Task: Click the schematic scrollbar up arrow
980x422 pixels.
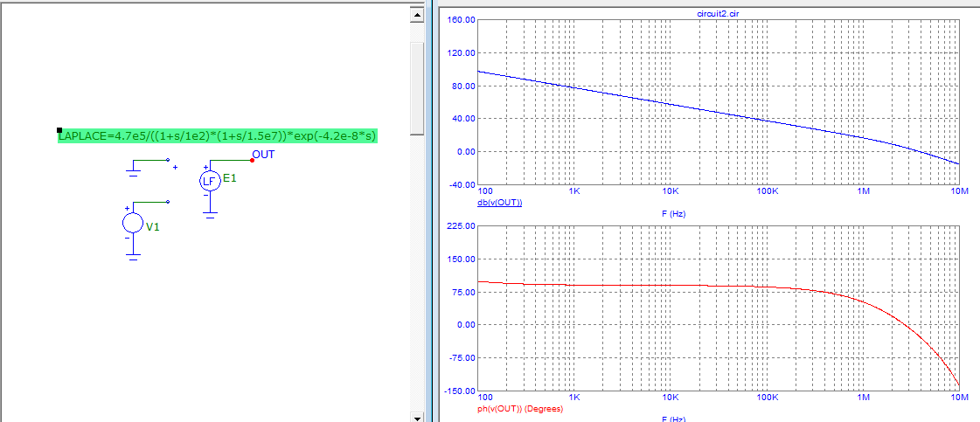Action: 417,16
